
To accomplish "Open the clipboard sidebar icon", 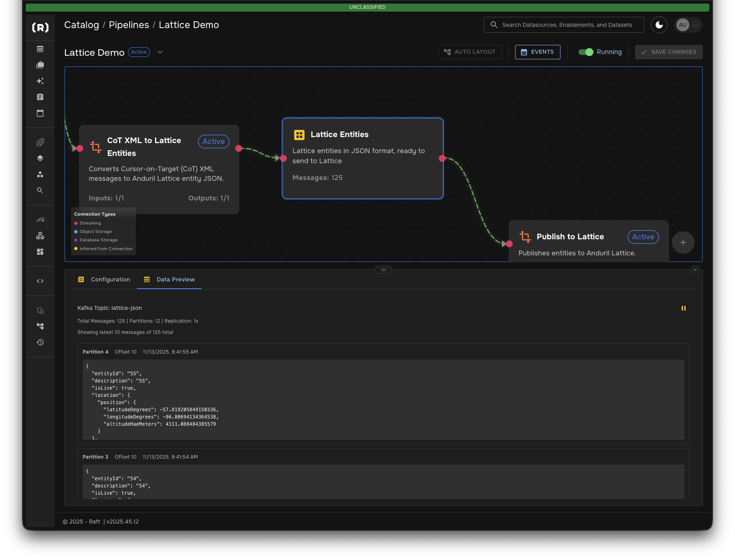I will pyautogui.click(x=40, y=97).
